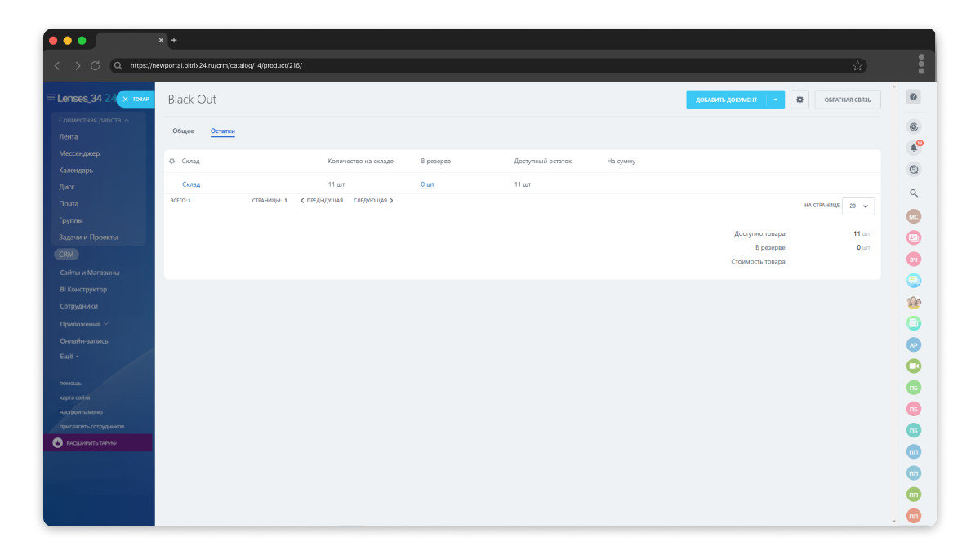This screenshot has width=980, height=555.
Task: Bookmark page with the star icon
Action: 857,65
